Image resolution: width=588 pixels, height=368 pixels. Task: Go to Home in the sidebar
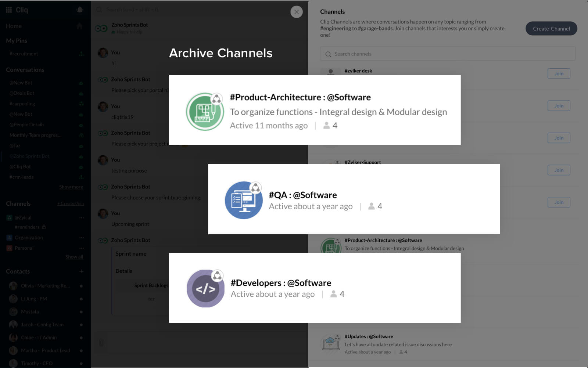[14, 26]
